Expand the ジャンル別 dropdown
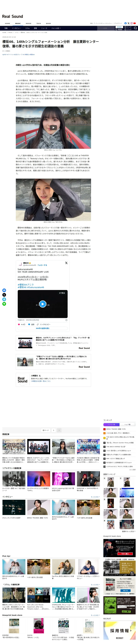The image size is (138, 644). (x=56, y=28)
